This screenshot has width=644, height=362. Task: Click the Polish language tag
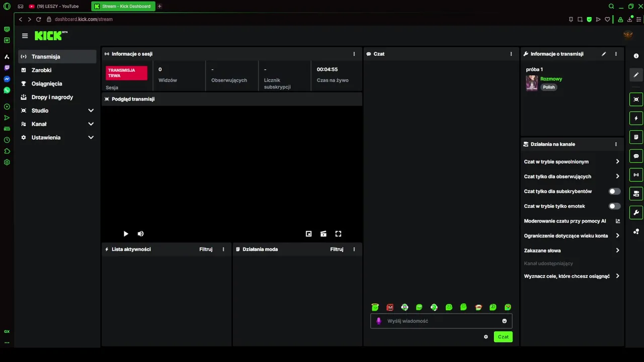click(x=549, y=87)
